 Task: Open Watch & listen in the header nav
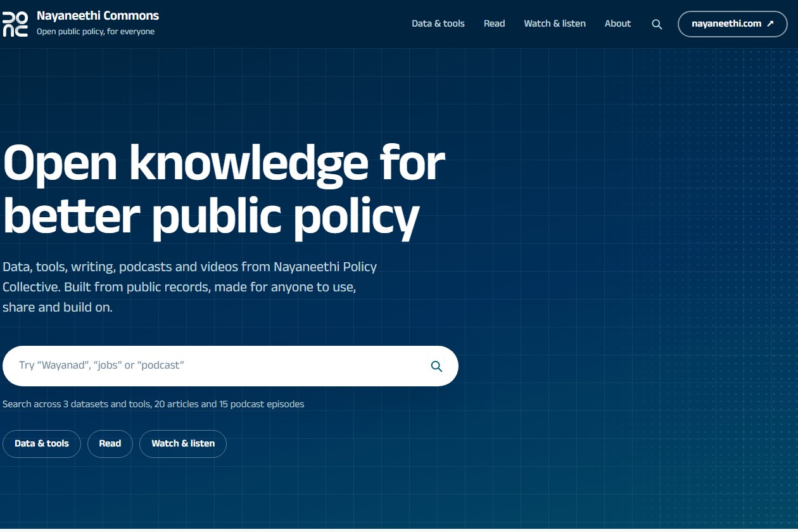click(x=555, y=24)
